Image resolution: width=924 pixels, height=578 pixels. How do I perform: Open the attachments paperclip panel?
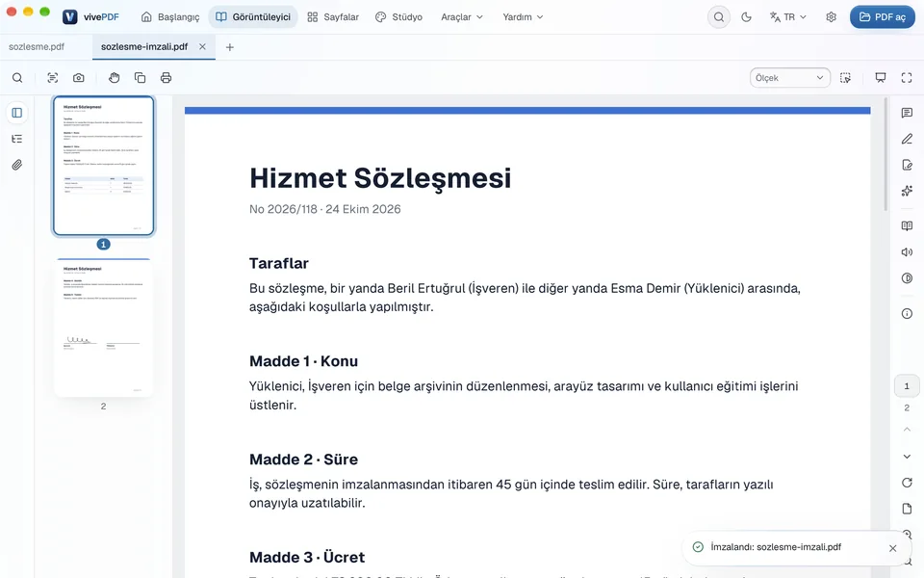tap(17, 165)
